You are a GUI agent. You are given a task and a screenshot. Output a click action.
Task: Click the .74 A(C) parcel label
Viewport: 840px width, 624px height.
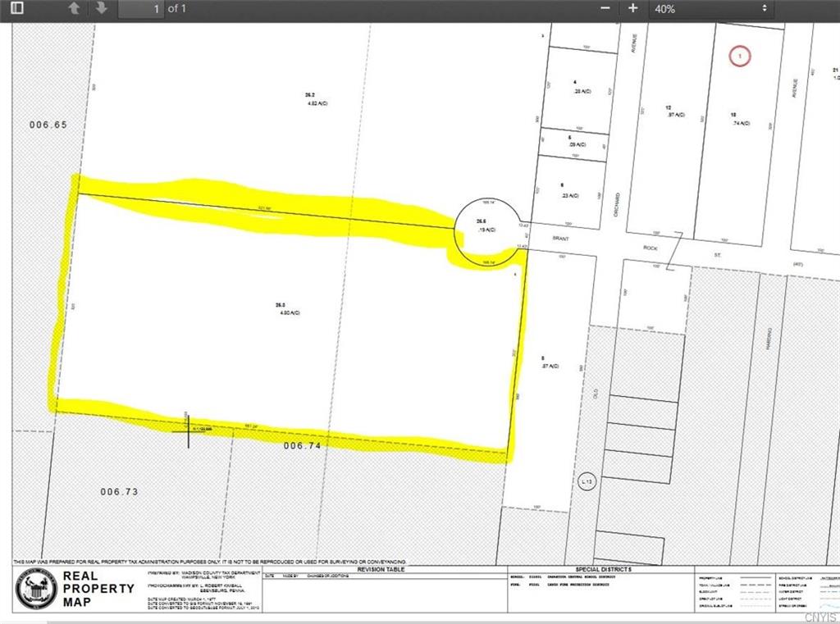coord(742,123)
